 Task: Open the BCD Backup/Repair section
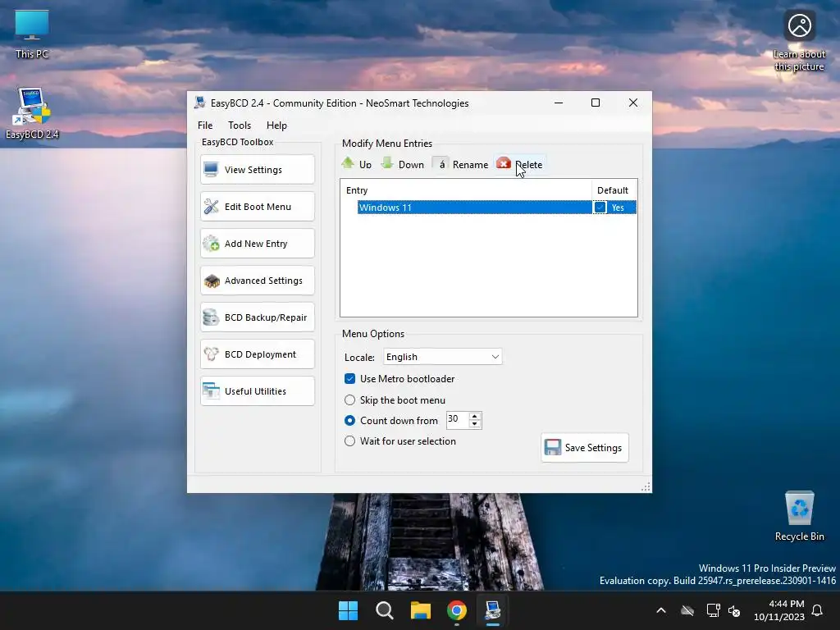click(x=257, y=317)
